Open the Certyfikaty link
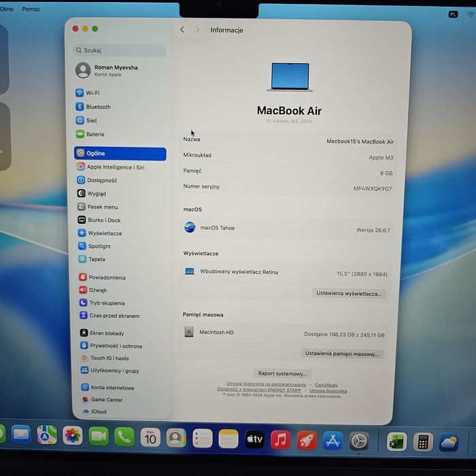Screen dimensions: 476x476 tap(326, 385)
